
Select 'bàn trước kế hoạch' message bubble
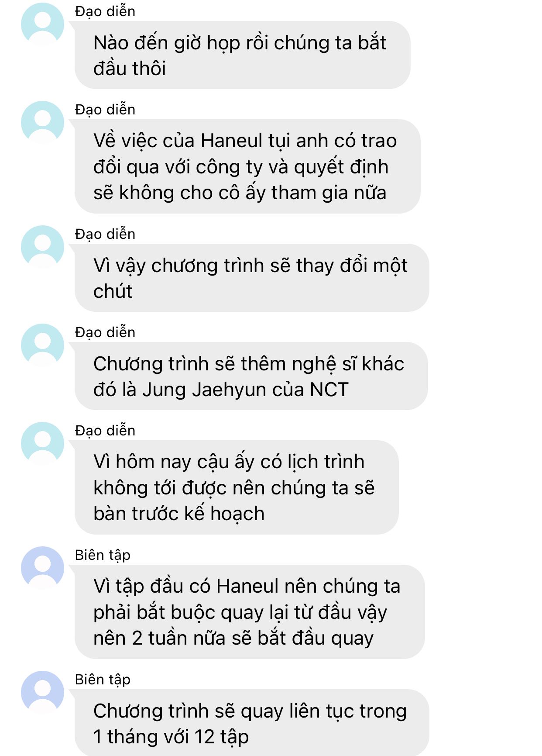237,487
